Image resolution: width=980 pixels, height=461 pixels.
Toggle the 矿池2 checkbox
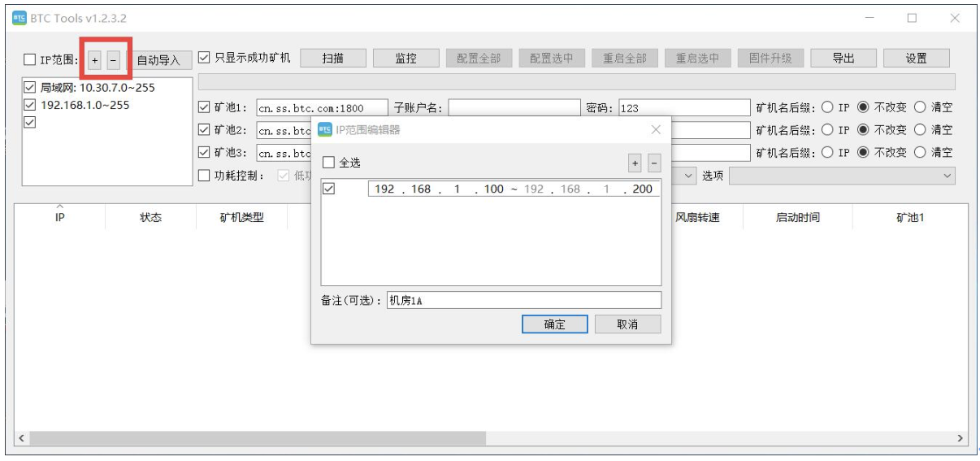point(204,129)
